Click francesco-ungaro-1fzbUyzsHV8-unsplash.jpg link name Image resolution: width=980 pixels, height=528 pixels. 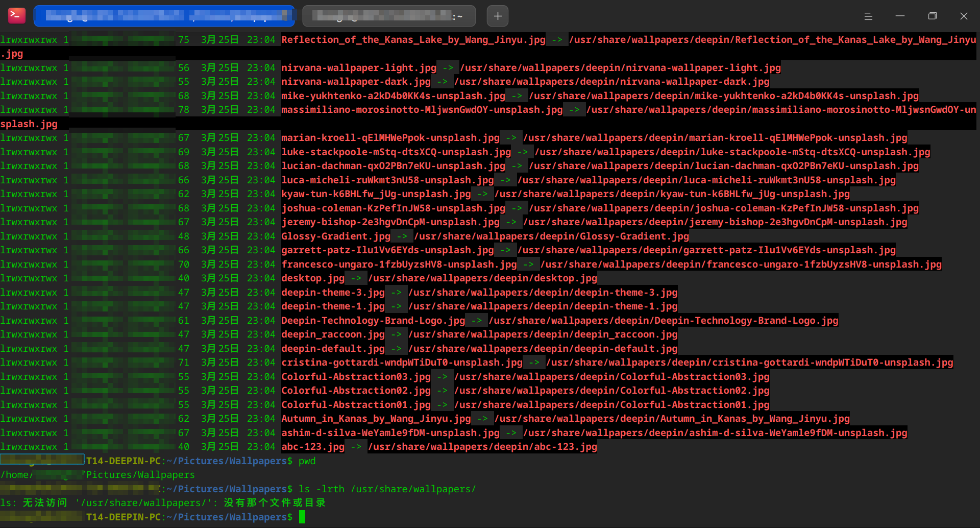point(399,265)
